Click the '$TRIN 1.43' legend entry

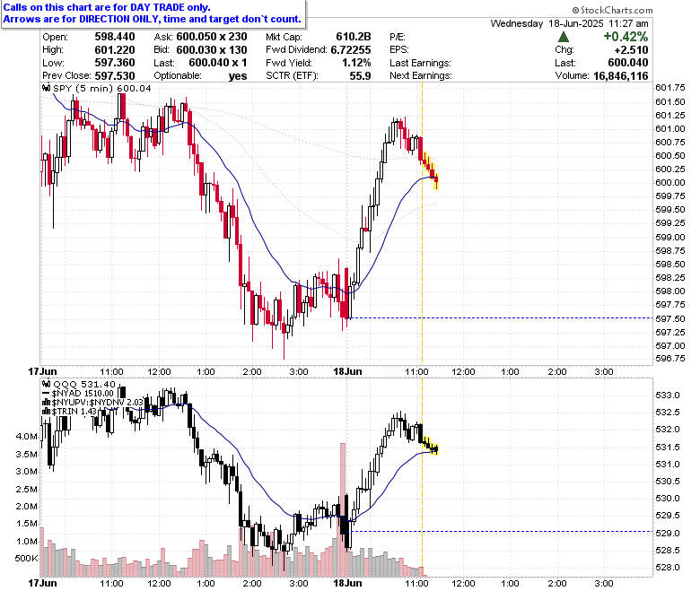click(74, 412)
